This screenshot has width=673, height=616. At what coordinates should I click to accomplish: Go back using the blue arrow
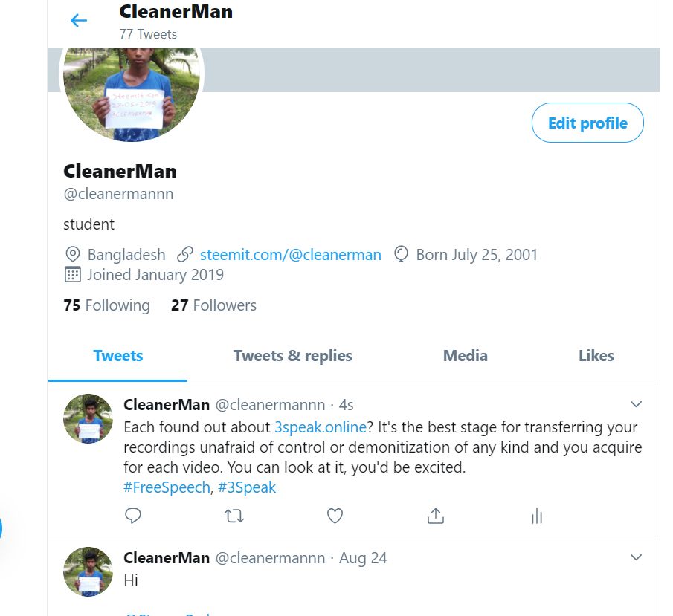coord(79,21)
